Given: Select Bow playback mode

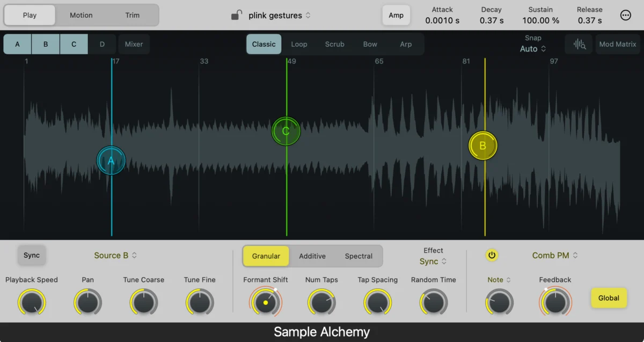Looking at the screenshot, I should coord(370,44).
